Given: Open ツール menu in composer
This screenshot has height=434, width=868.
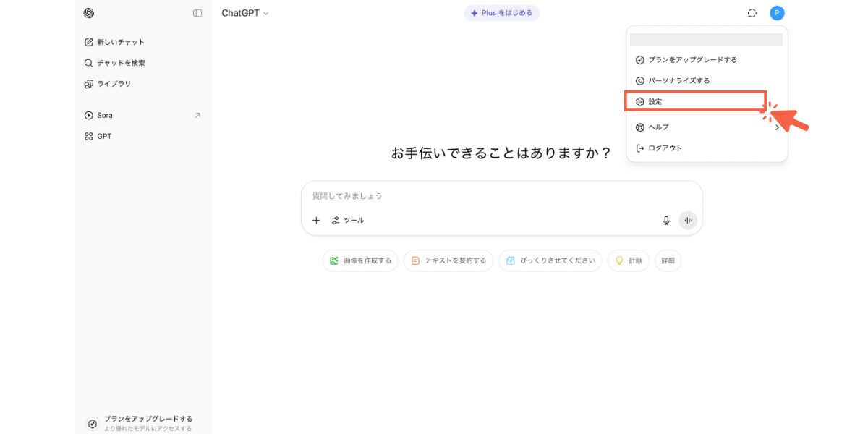Looking at the screenshot, I should [x=348, y=221].
